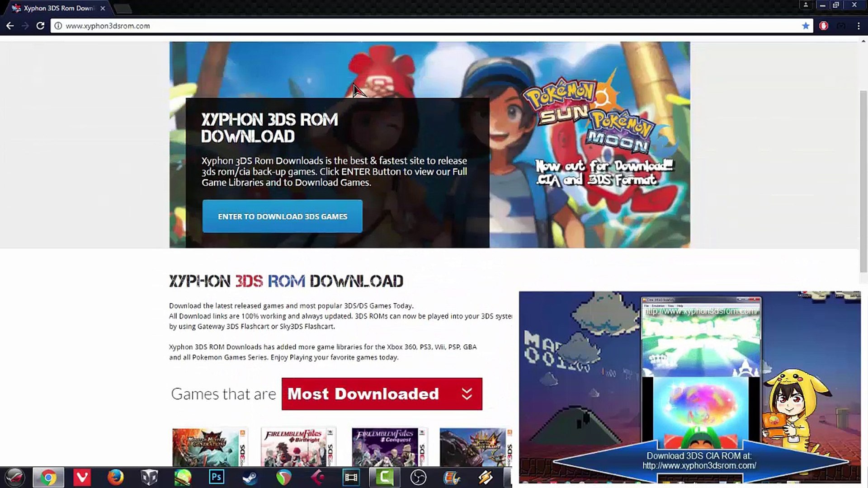Open the AdBlock extension icon
Screen dimensions: 868x488
(x=824, y=26)
